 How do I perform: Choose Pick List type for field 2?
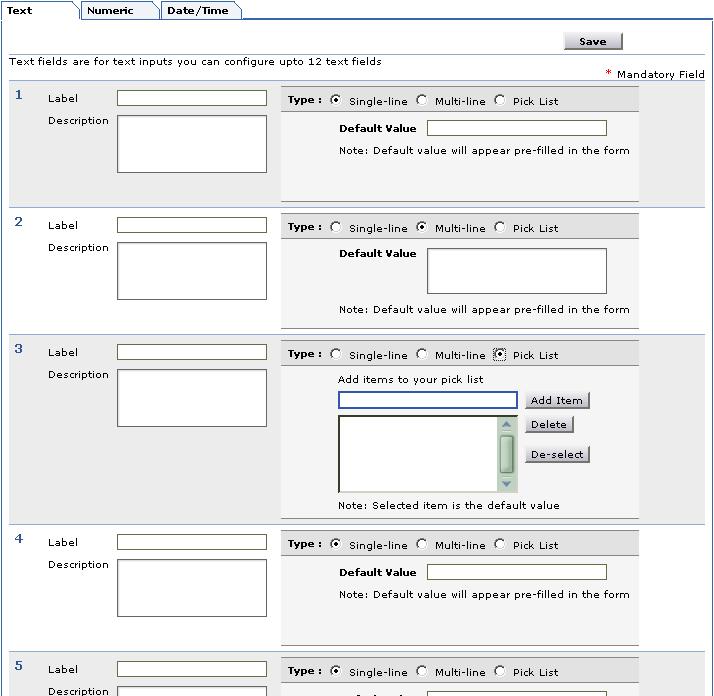click(x=500, y=227)
